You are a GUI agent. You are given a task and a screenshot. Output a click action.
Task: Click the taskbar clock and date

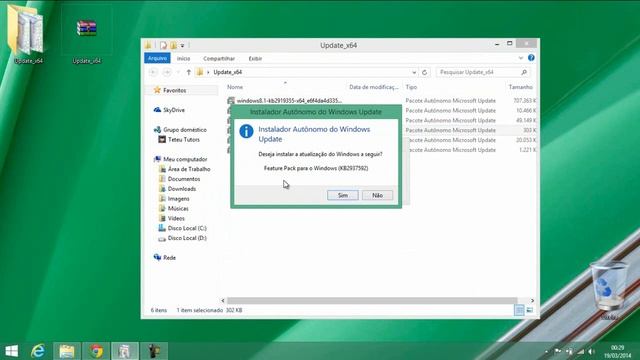[618, 351]
